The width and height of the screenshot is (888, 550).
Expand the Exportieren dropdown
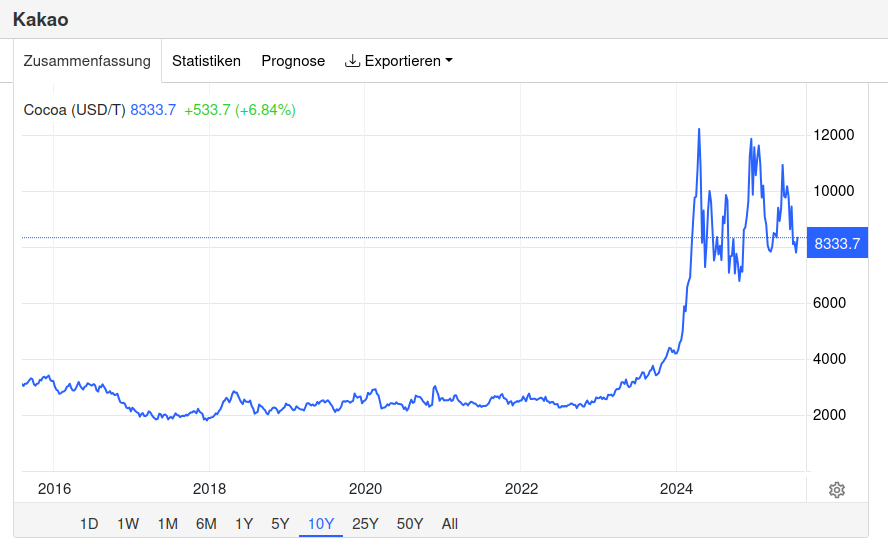click(x=399, y=61)
